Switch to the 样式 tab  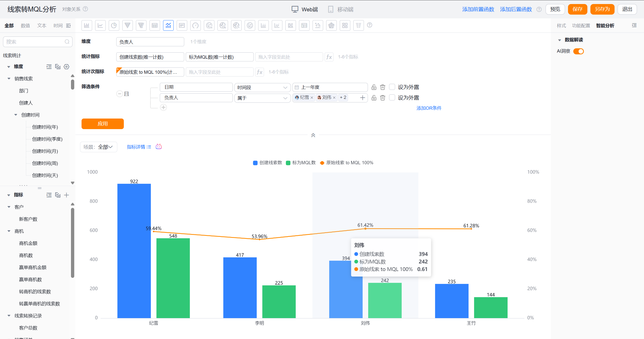[x=561, y=26]
